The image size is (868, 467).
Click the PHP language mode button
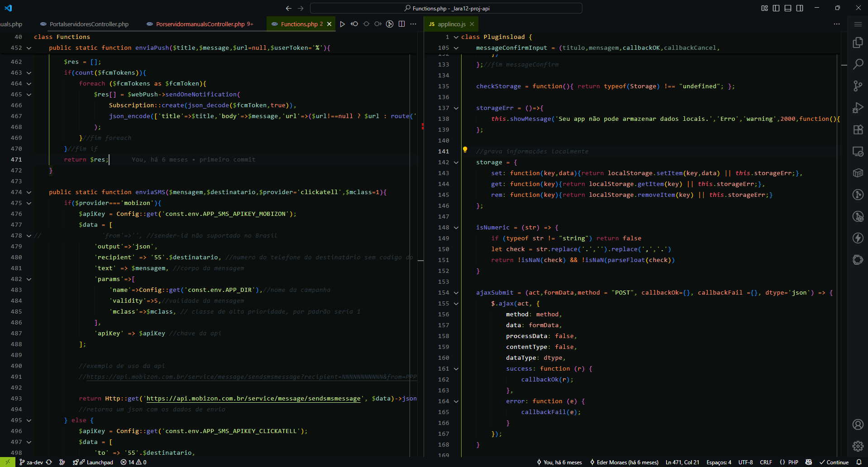pos(793,462)
